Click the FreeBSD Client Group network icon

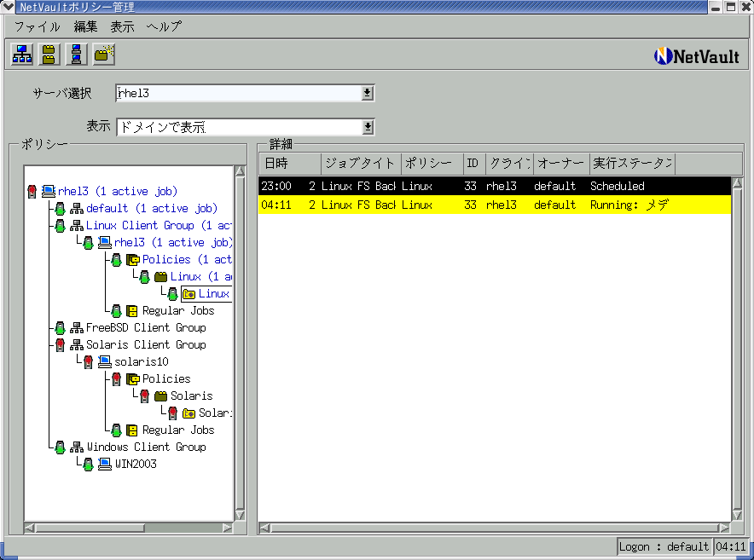(77, 328)
